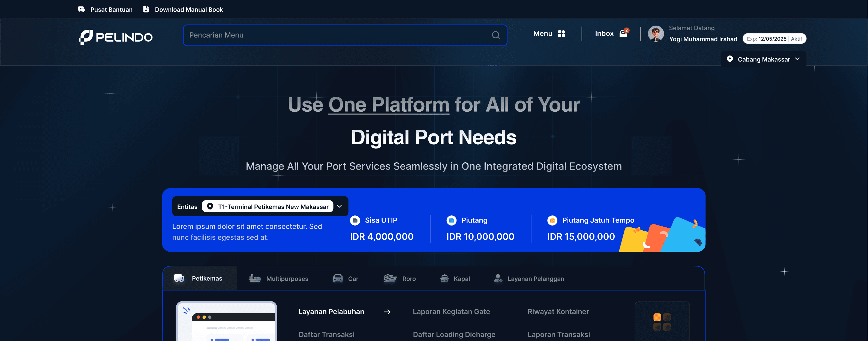Screen dimensions: 868x341
Task: Open Laporan Kegiatan Gate link
Action: 451,312
